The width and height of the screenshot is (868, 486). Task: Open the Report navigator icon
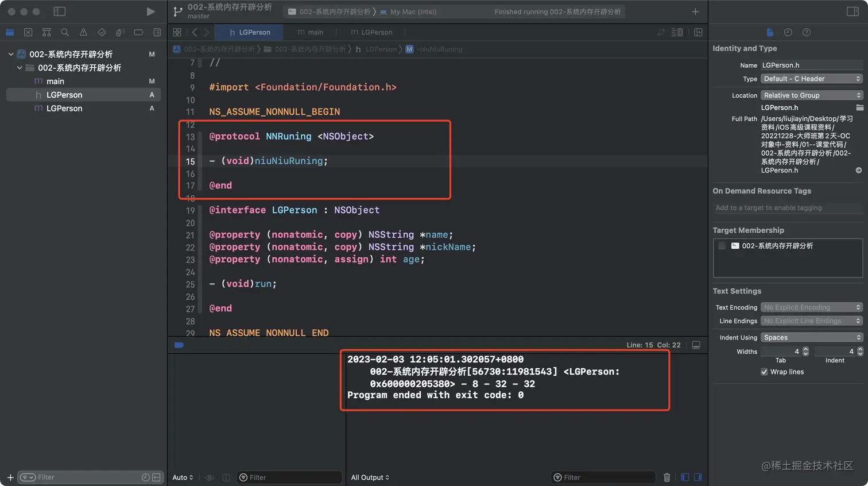click(x=157, y=32)
